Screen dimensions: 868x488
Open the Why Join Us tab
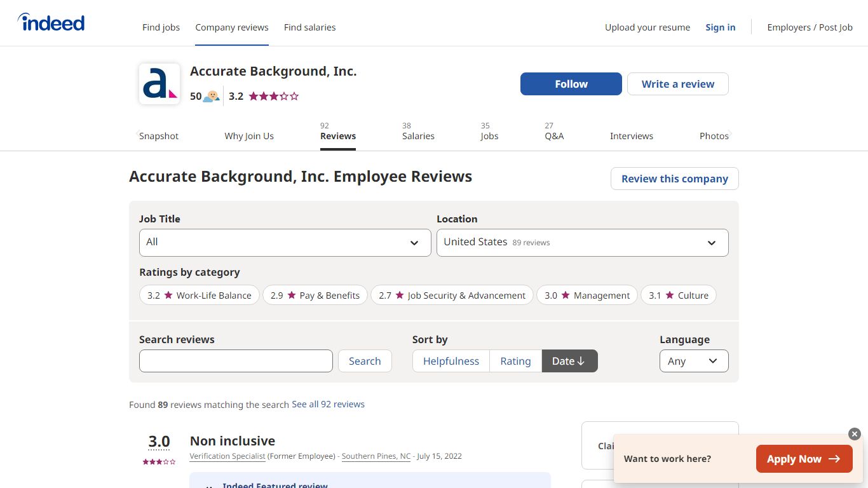pyautogui.click(x=249, y=136)
